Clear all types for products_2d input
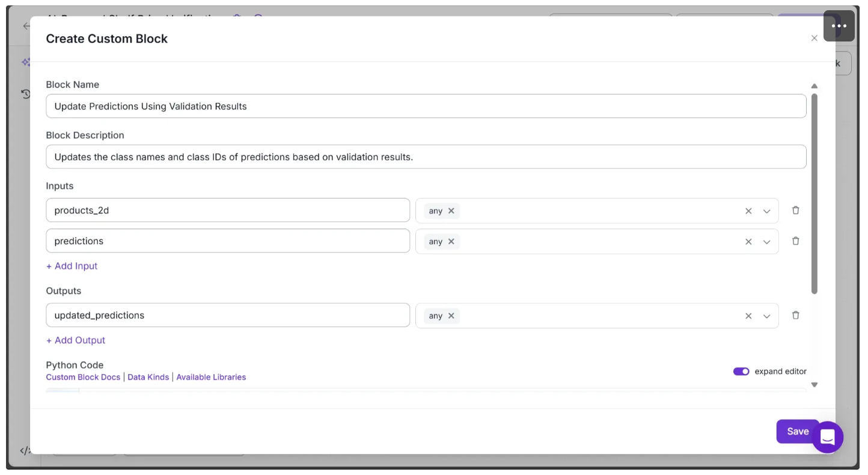The height and width of the screenshot is (475, 868). [x=748, y=211]
